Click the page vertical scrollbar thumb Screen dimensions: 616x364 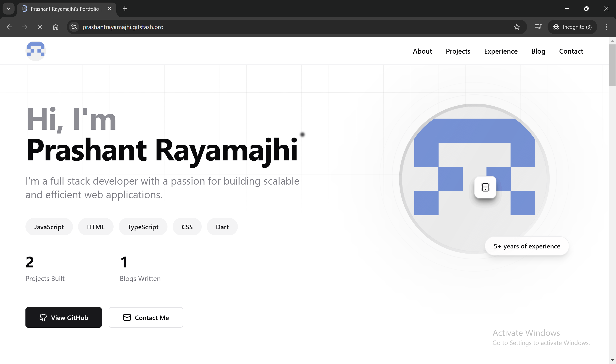pyautogui.click(x=612, y=65)
